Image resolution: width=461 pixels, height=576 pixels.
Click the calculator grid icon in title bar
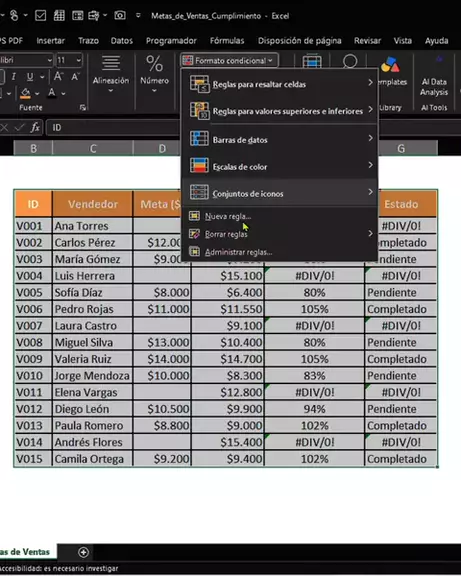tap(59, 15)
